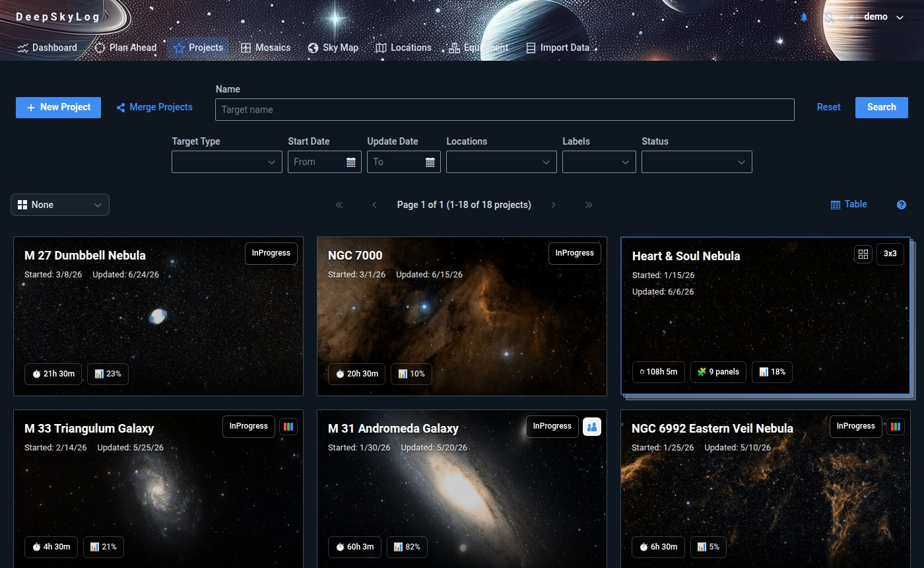
Task: Open the Start Date calendar picker
Action: tap(351, 162)
